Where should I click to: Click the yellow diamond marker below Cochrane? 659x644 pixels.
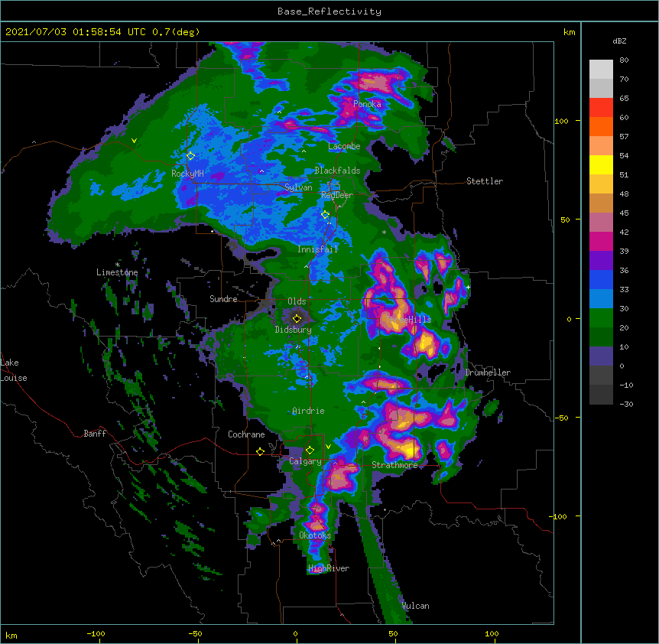click(x=260, y=451)
